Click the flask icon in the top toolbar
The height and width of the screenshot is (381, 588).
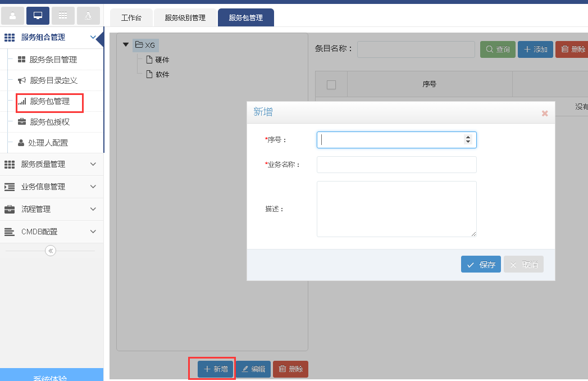pyautogui.click(x=88, y=15)
